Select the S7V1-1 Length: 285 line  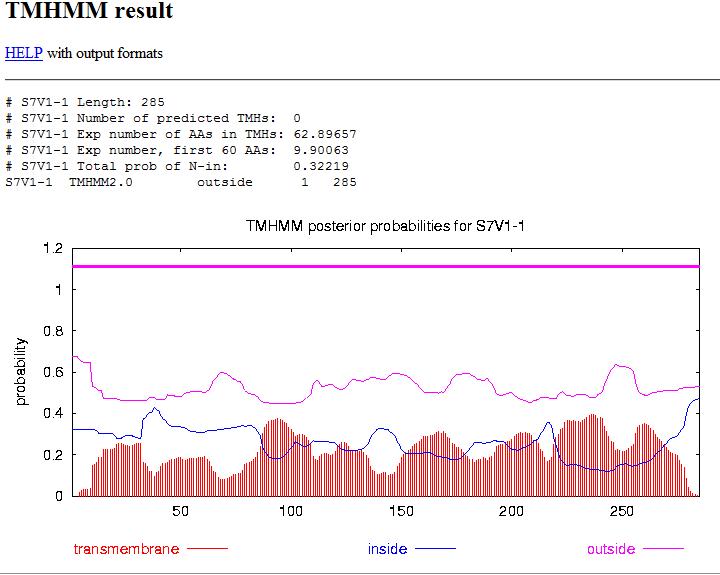(85, 102)
